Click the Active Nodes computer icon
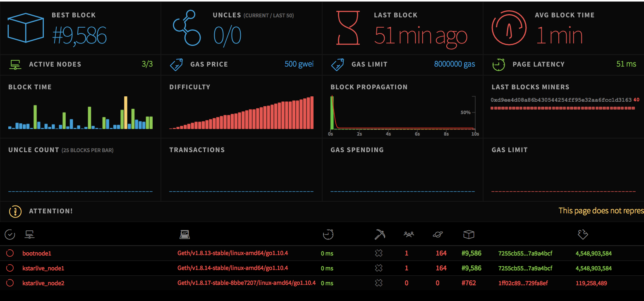 tap(15, 64)
